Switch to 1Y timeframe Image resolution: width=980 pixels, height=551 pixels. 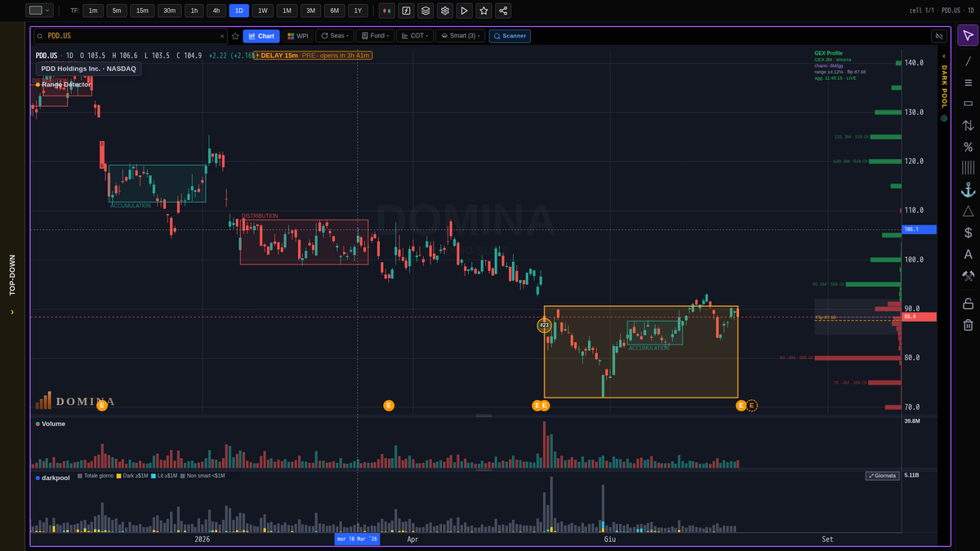pyautogui.click(x=358, y=11)
